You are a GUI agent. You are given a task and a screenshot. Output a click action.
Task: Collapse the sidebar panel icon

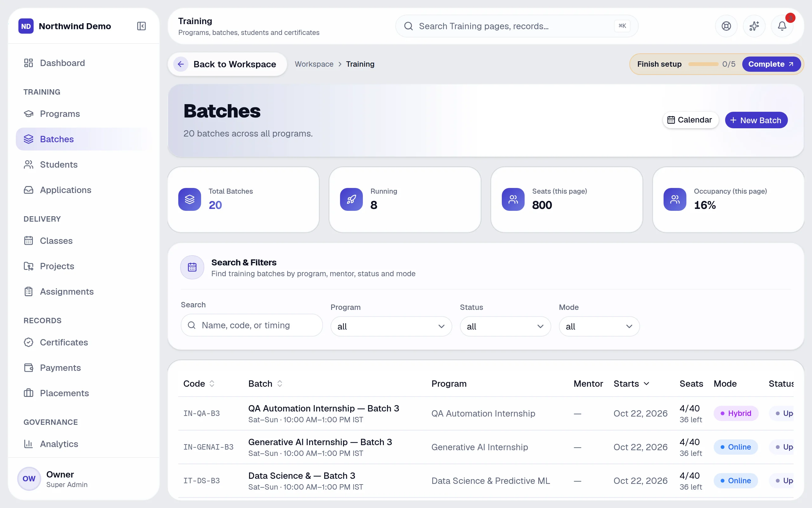click(x=141, y=26)
